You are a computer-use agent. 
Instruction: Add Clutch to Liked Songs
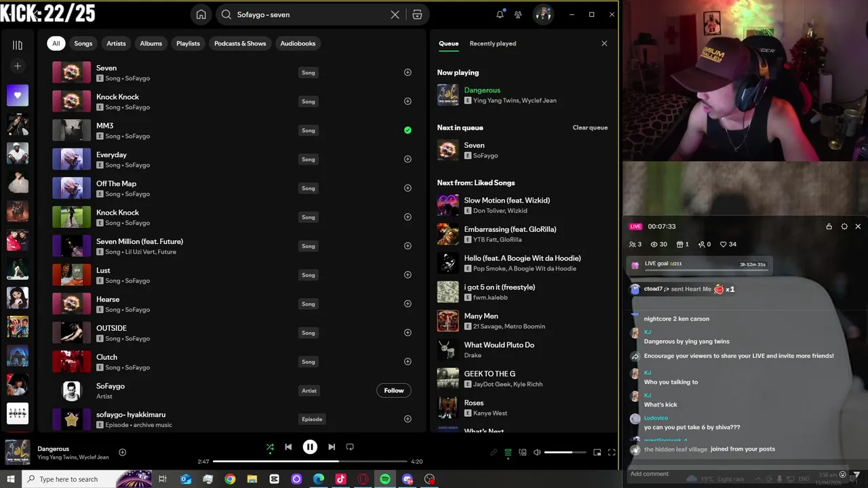click(408, 362)
